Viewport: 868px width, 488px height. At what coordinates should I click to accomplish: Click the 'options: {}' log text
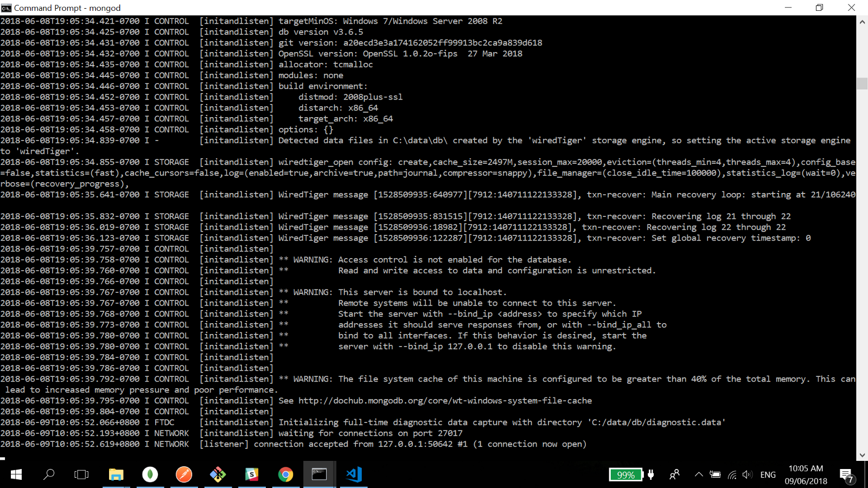pos(305,130)
